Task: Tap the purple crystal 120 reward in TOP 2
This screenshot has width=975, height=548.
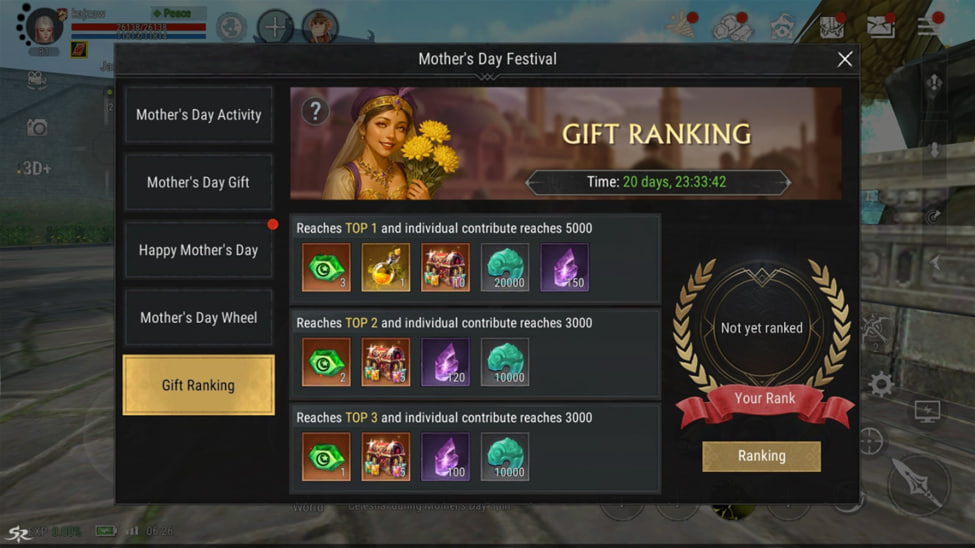Action: (445, 362)
